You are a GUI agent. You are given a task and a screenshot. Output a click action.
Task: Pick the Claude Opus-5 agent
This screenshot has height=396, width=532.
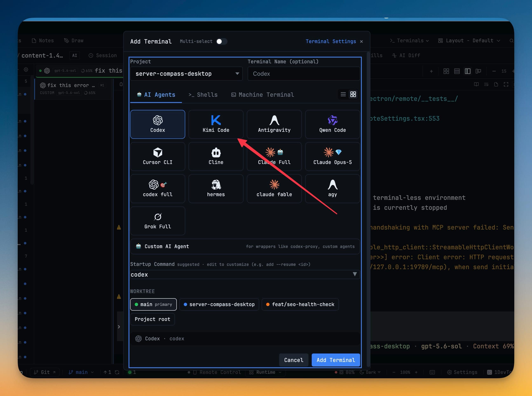click(x=332, y=157)
